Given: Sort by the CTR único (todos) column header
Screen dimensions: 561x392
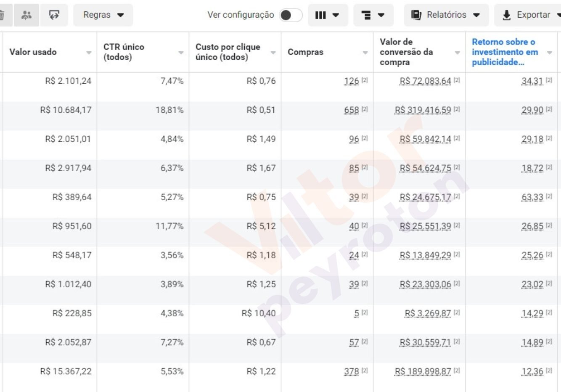Looking at the screenshot, I should click(124, 52).
